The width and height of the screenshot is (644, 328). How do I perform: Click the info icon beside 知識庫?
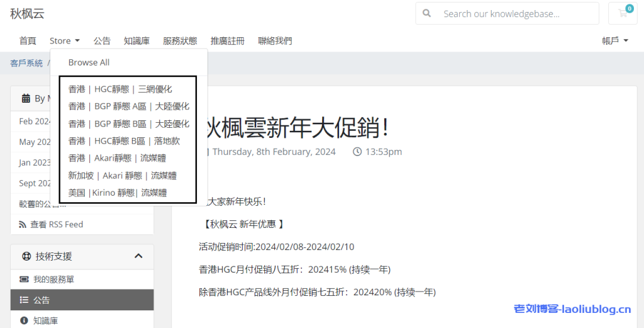coord(24,320)
